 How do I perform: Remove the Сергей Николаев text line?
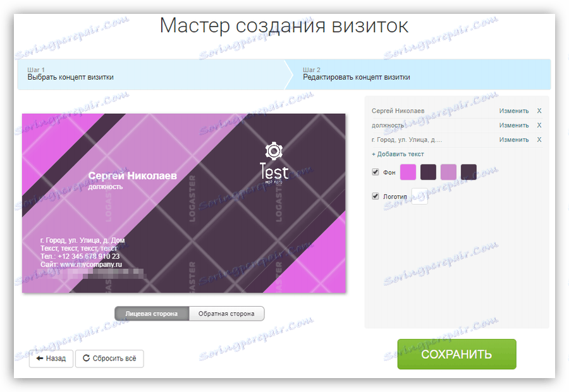coord(539,111)
